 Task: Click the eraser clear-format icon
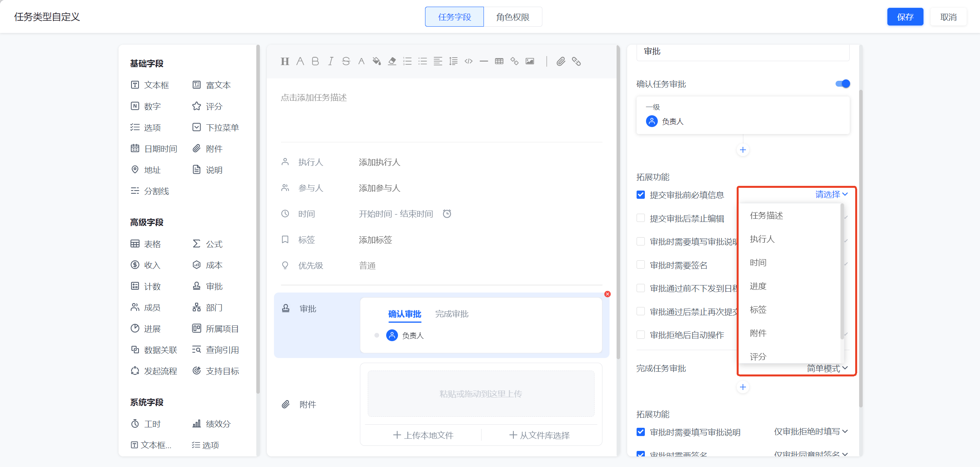pos(392,61)
